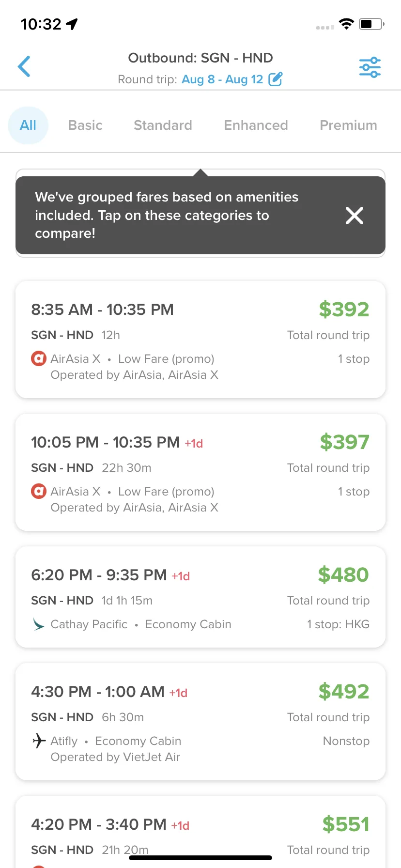Switch to the Enhanced fares tab
Viewport: 401px width, 868px height.
coord(256,125)
